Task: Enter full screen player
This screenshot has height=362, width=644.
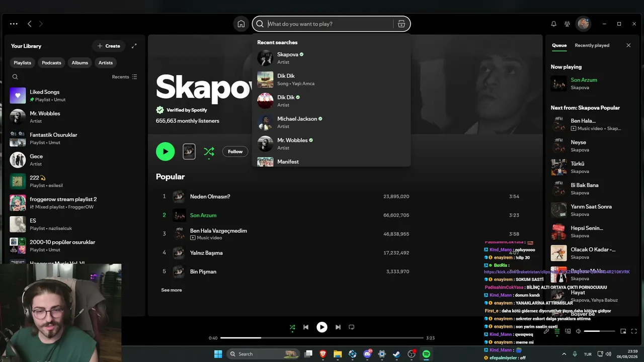Action: click(633, 331)
